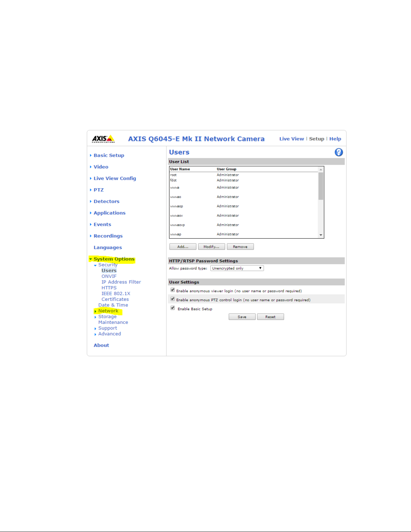Open the Live View page

coord(291,139)
